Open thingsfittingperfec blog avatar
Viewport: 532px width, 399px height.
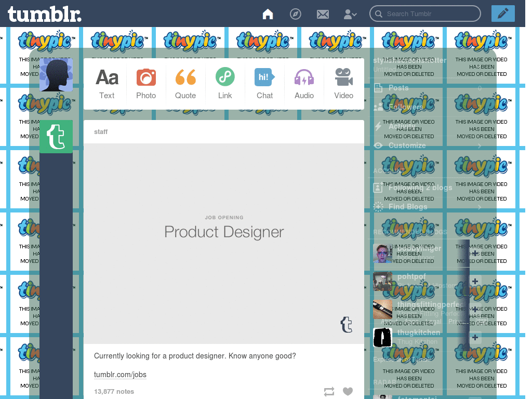point(383,310)
